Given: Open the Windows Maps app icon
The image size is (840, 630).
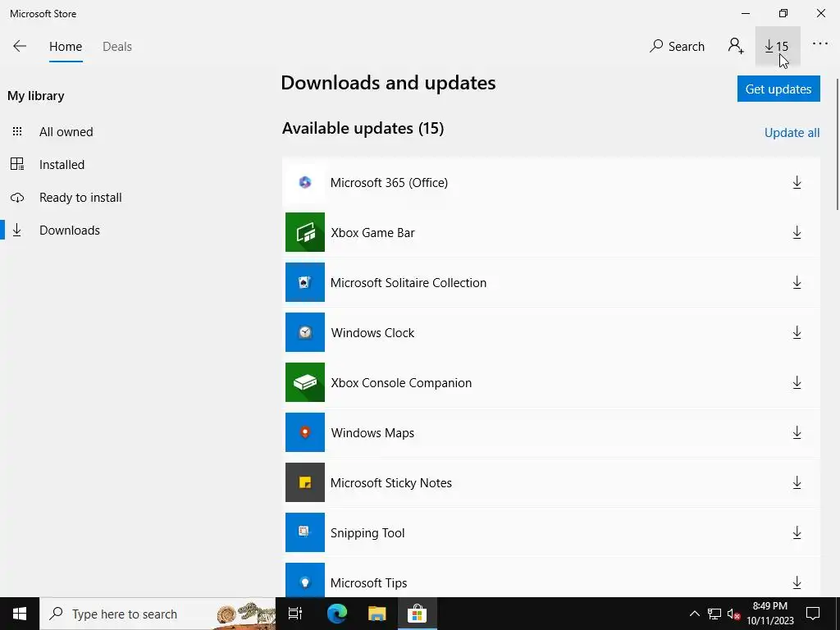Looking at the screenshot, I should pos(305,432).
